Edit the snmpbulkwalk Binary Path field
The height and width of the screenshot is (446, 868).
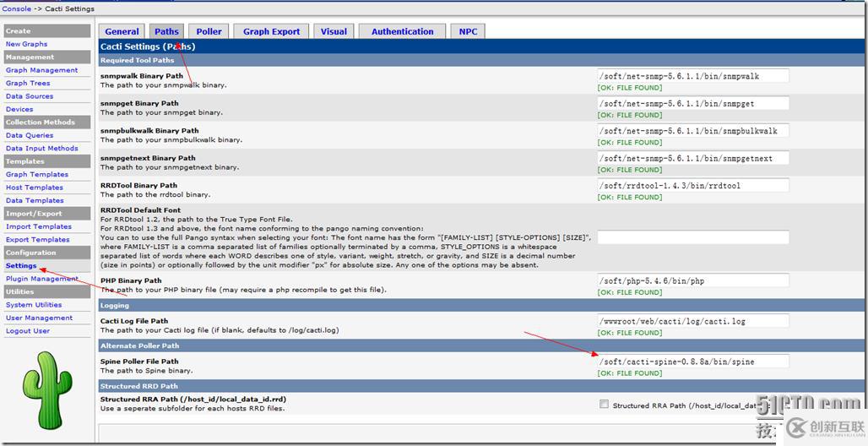tap(693, 131)
